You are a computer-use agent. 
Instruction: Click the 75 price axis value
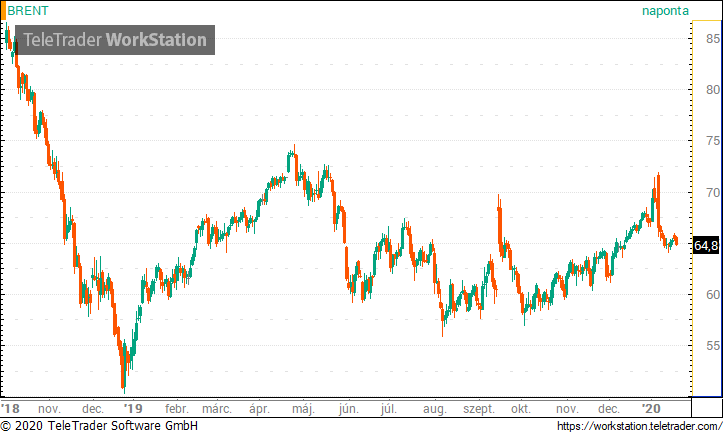point(713,141)
